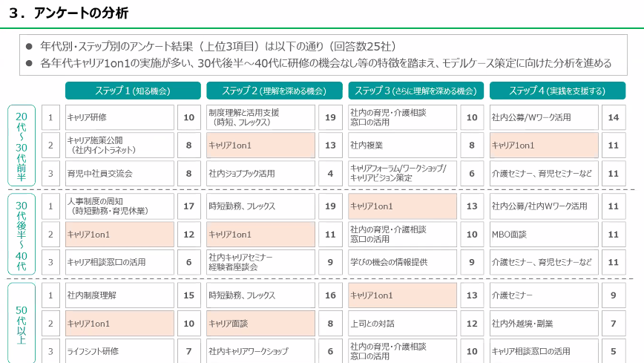Click the MBO面談 cell
Viewport: 644px width, 363px height.
tap(544, 235)
